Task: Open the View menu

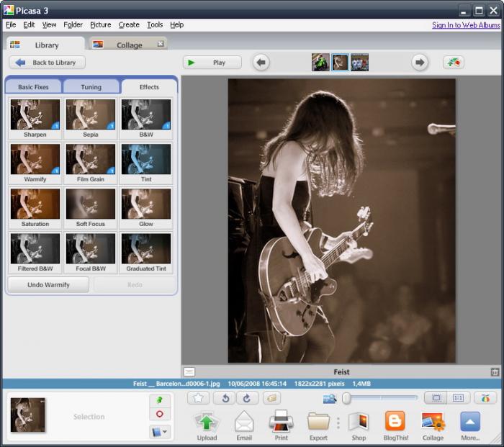Action: click(49, 24)
